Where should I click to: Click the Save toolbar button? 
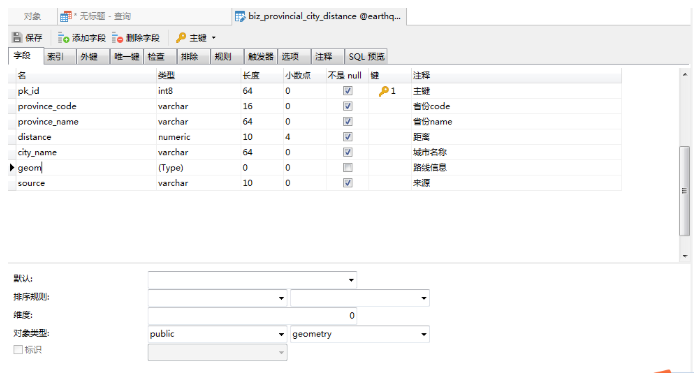click(x=28, y=38)
